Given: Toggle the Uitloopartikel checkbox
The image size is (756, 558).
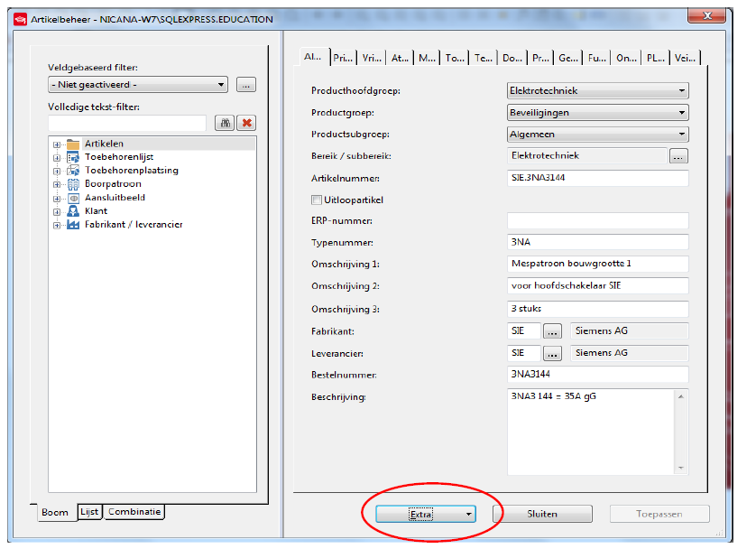Looking at the screenshot, I should pyautogui.click(x=317, y=200).
